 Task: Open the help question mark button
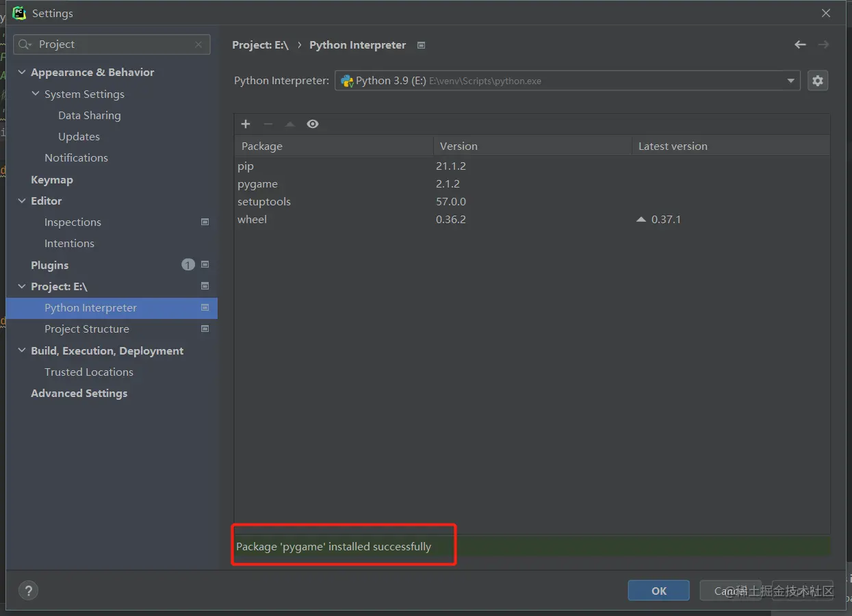[28, 591]
